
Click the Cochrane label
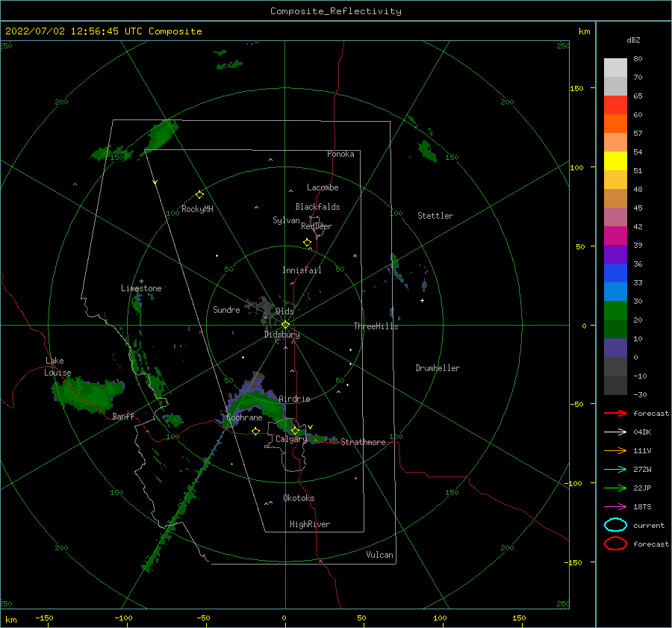pyautogui.click(x=244, y=417)
